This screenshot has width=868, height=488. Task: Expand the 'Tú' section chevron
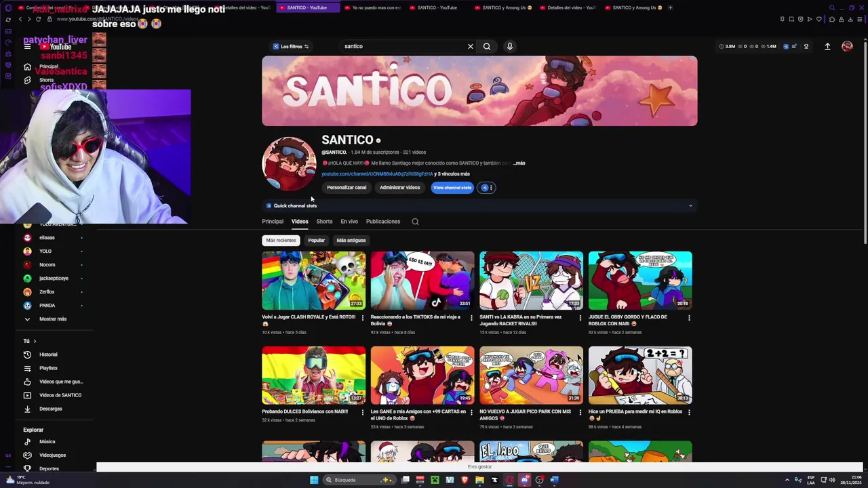pyautogui.click(x=35, y=341)
